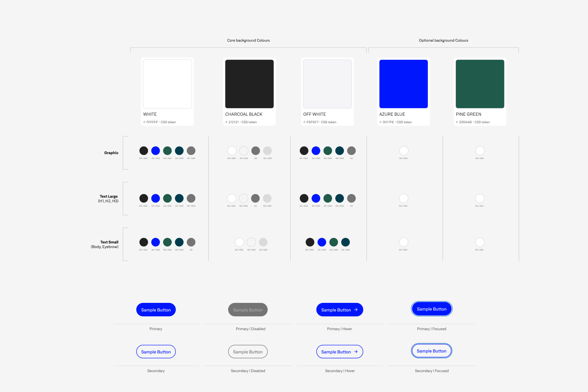Click the 'PINE GREEN' swatch name

(469, 114)
